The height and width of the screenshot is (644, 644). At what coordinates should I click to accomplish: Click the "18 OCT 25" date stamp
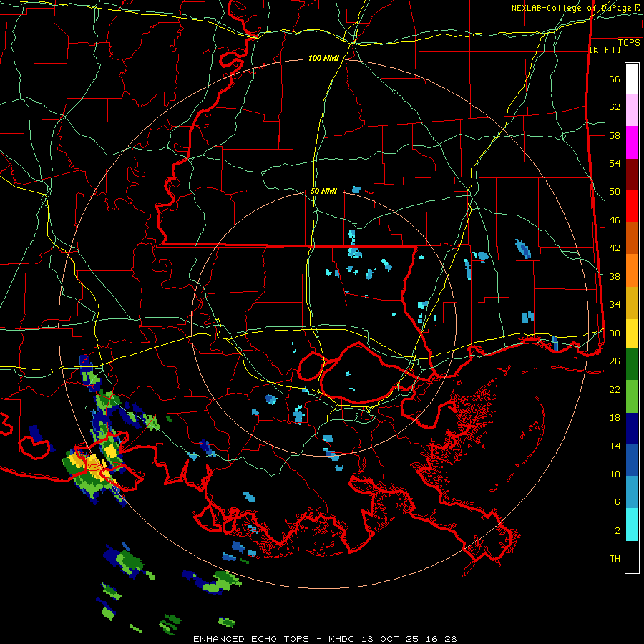(392, 639)
